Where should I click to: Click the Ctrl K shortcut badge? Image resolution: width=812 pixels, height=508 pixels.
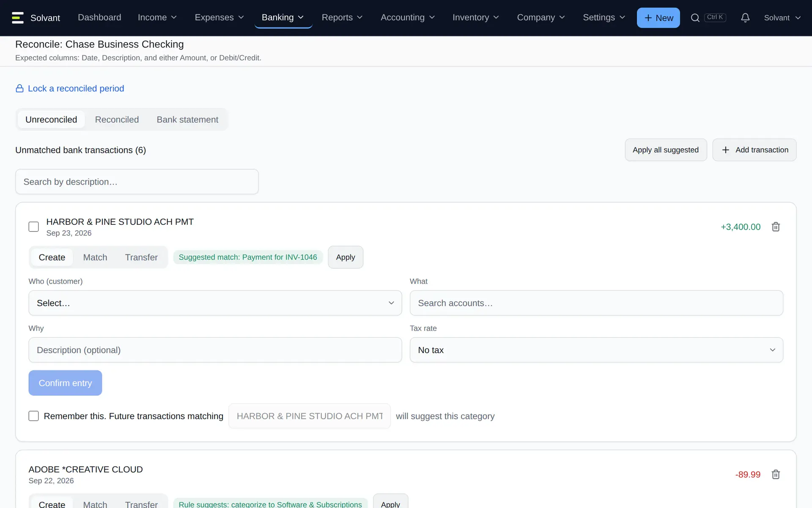pyautogui.click(x=715, y=17)
